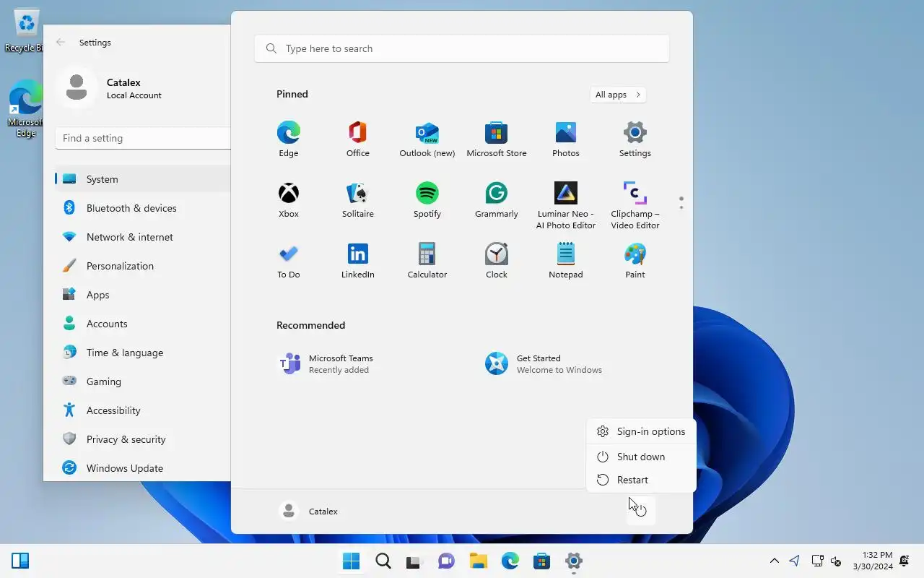The height and width of the screenshot is (578, 924).
Task: Click location icon in system tray
Action: (795, 561)
